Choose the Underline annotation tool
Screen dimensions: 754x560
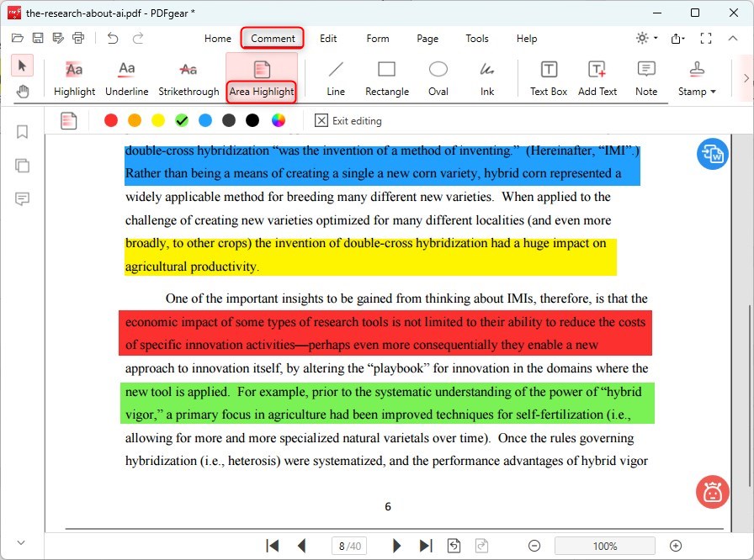click(x=126, y=78)
